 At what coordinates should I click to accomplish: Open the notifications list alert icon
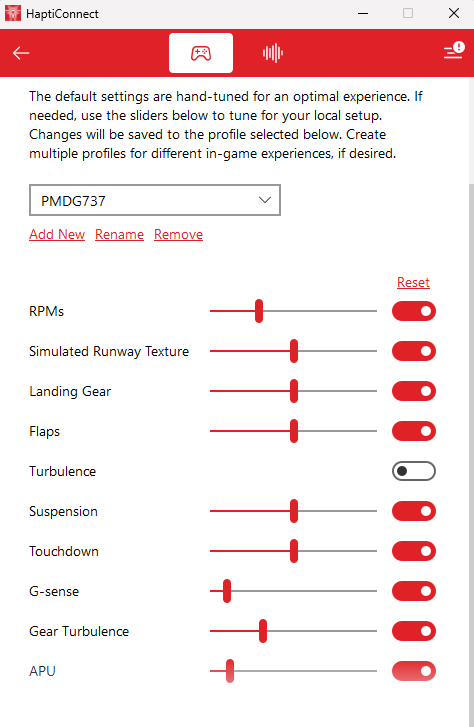[454, 50]
